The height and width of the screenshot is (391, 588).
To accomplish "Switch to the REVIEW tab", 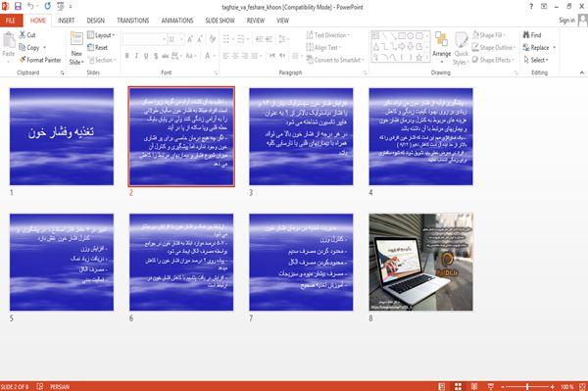I will pyautogui.click(x=256, y=21).
